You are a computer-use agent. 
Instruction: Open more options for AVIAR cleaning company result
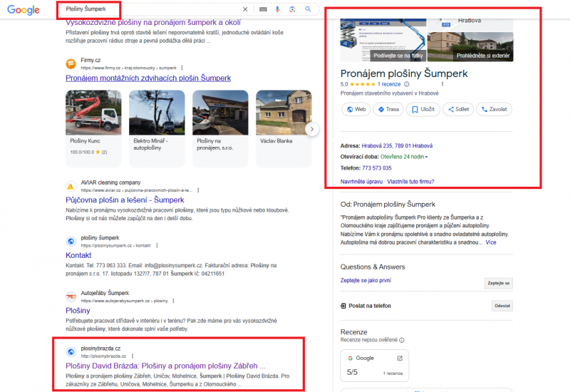198,190
